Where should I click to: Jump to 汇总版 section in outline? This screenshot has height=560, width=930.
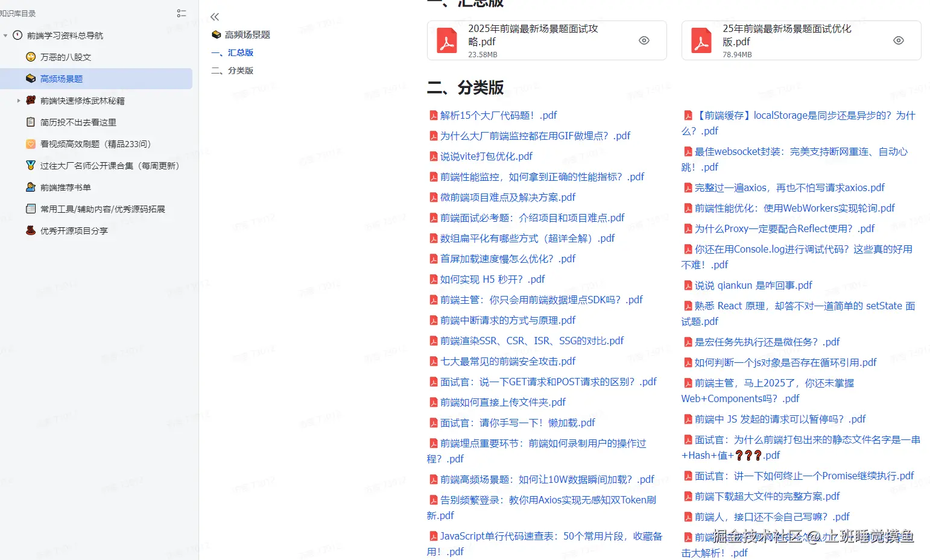(232, 53)
